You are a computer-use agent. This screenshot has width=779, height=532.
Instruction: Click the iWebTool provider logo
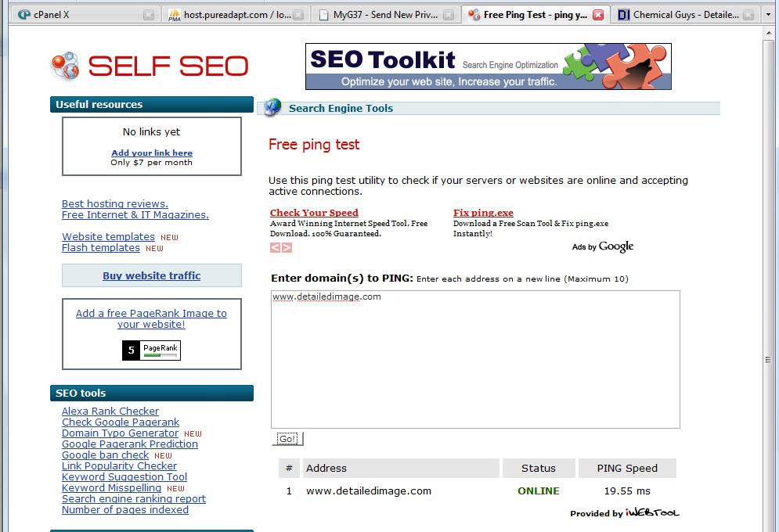click(651, 513)
